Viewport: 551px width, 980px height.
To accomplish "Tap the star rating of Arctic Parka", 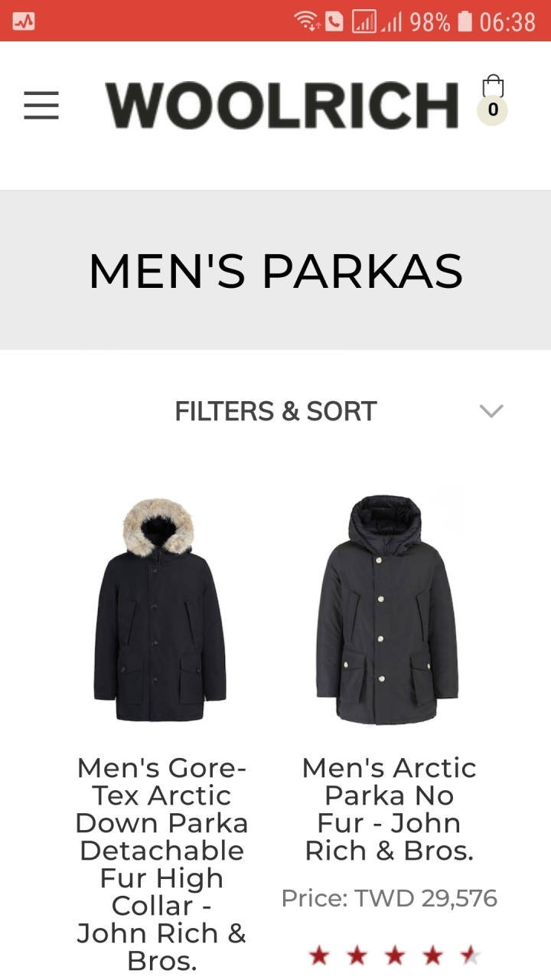I will 394,955.
